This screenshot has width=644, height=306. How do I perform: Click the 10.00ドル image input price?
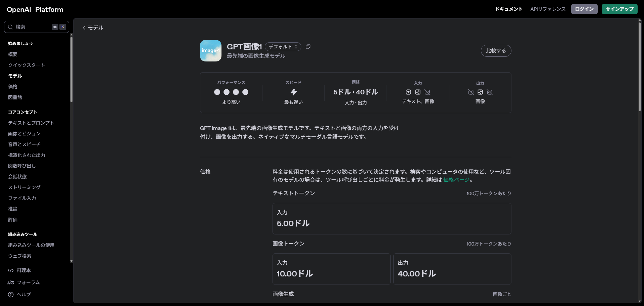pyautogui.click(x=295, y=274)
